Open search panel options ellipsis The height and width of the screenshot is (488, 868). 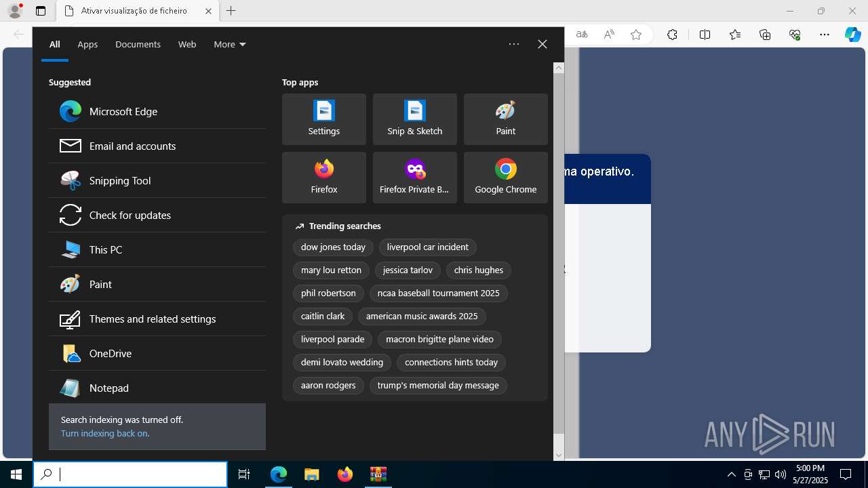[x=514, y=44]
